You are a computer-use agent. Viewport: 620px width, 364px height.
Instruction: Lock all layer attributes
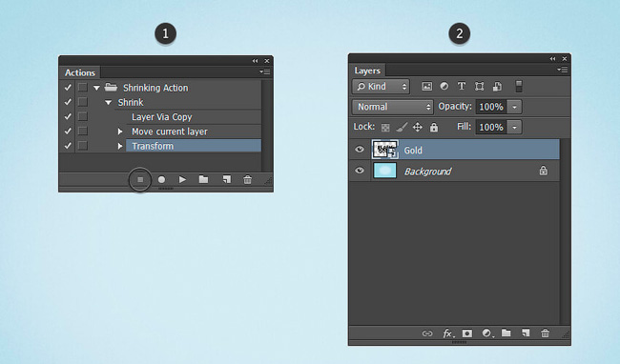coord(434,127)
